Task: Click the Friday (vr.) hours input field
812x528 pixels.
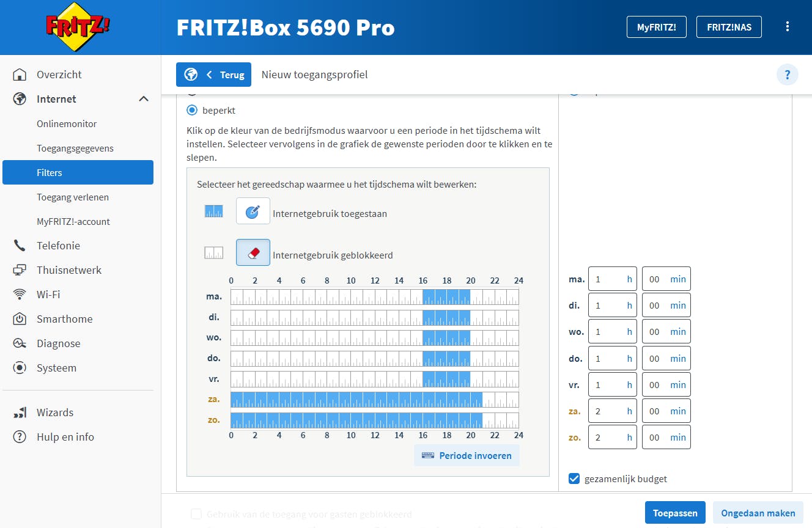Action: 613,385
